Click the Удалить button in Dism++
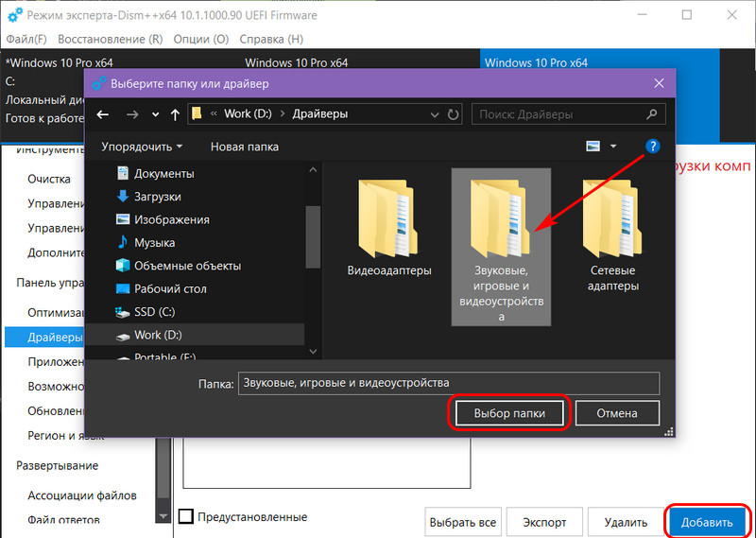Image resolution: width=756 pixels, height=538 pixels. point(626,522)
